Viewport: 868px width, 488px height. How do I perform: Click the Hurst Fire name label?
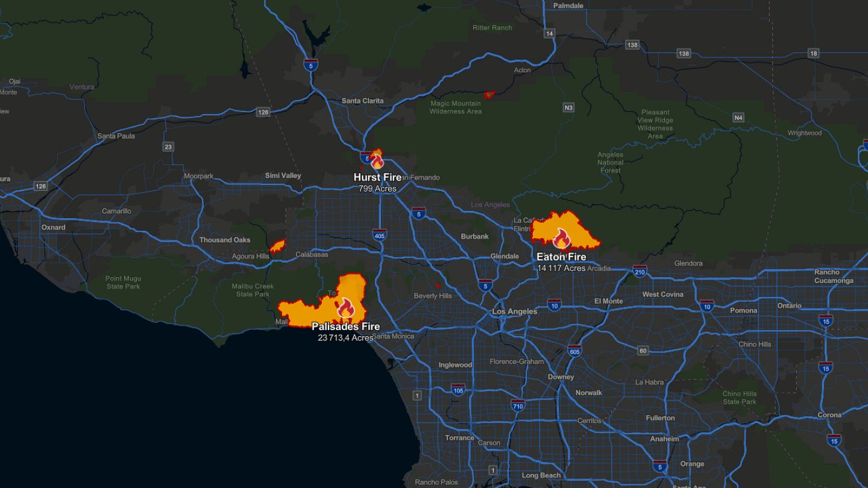coord(377,178)
